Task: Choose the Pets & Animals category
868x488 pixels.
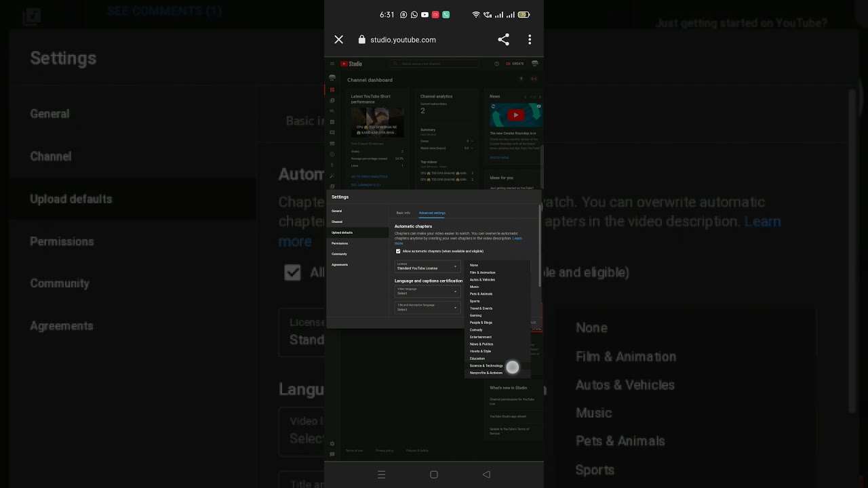Action: pyautogui.click(x=498, y=294)
